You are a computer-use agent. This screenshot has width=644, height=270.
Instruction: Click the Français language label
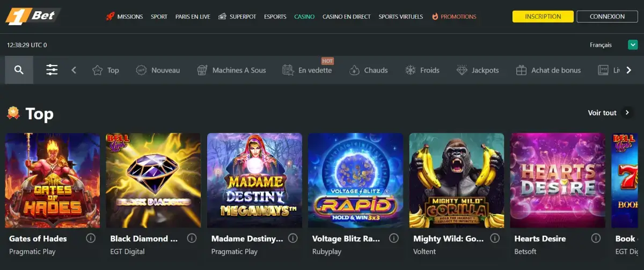(601, 45)
